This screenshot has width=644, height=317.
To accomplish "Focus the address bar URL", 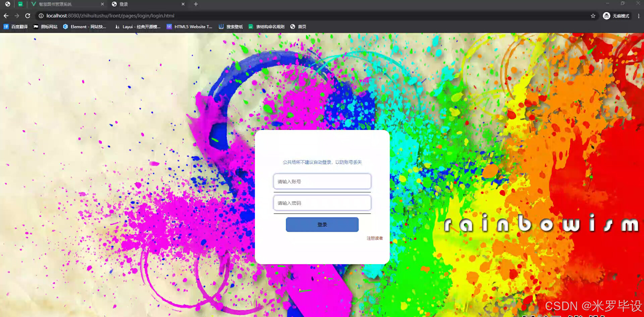I will [x=110, y=16].
